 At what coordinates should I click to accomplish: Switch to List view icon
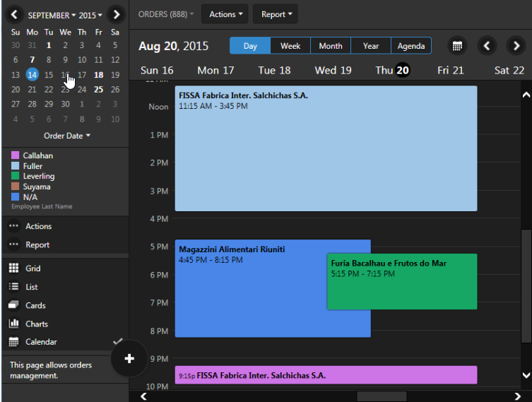coord(13,287)
